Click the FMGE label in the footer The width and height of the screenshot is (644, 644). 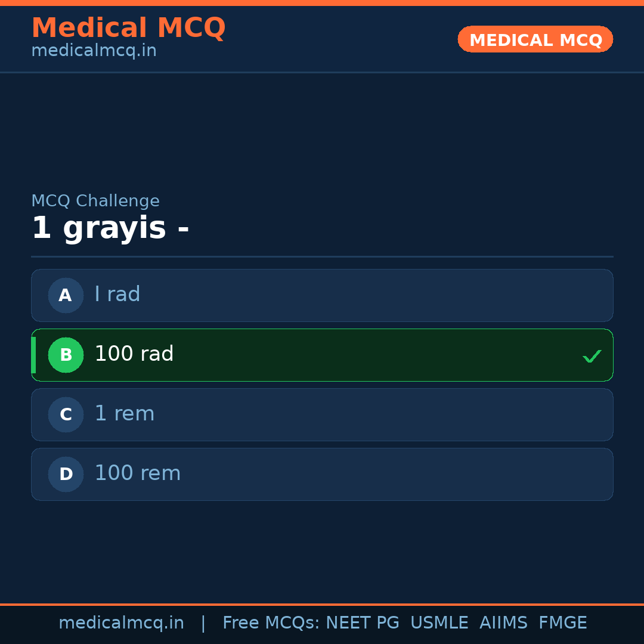tap(562, 622)
